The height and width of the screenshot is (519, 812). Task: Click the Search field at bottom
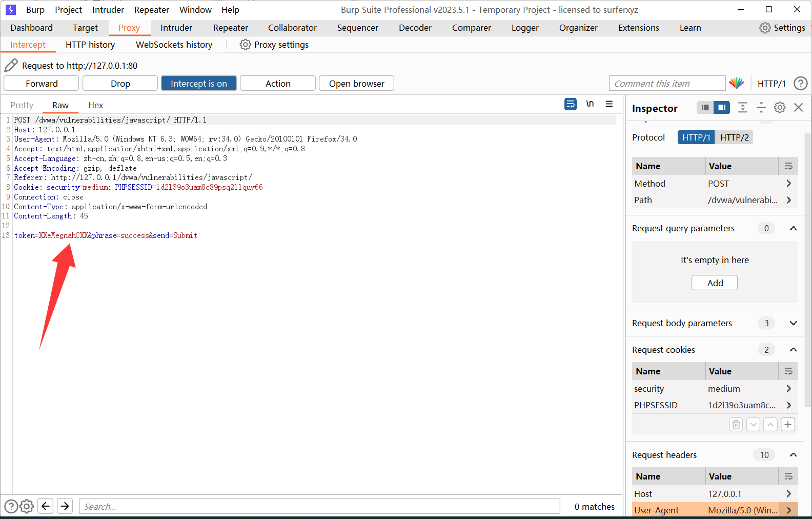point(319,507)
